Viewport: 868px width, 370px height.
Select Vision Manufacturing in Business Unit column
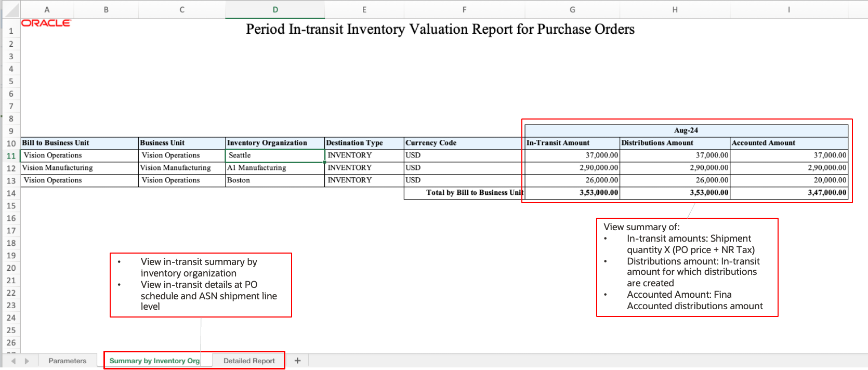pos(182,168)
